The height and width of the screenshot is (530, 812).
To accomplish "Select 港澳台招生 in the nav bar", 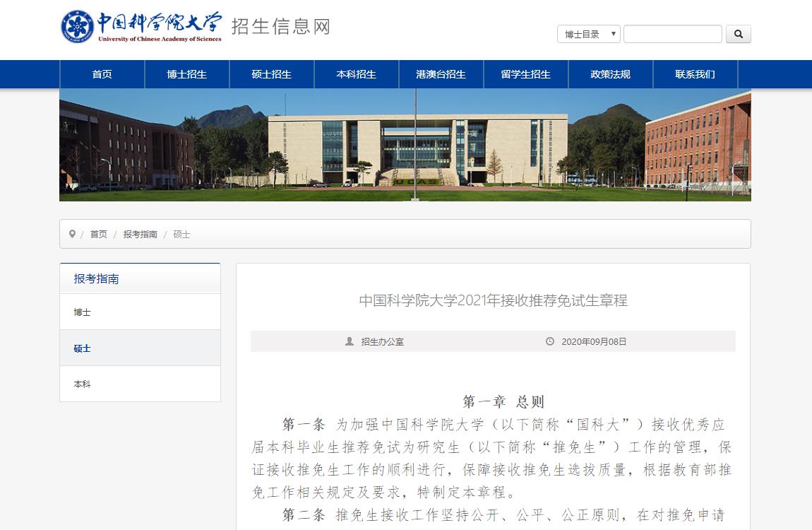I will [441, 74].
